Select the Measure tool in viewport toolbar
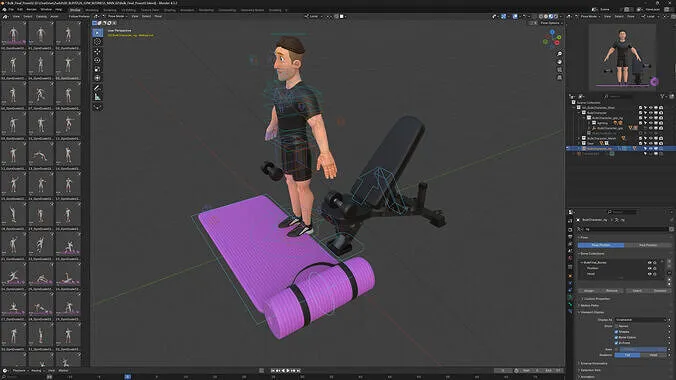 pyautogui.click(x=97, y=97)
